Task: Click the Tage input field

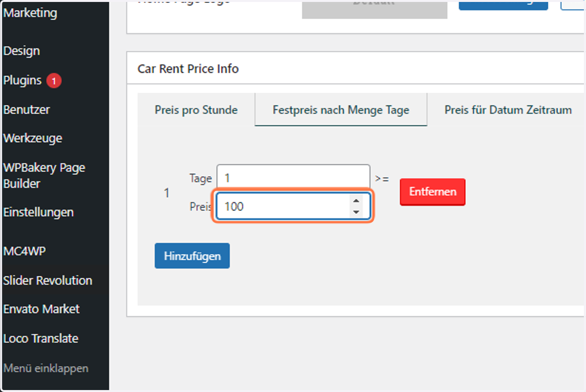Action: pyautogui.click(x=293, y=178)
